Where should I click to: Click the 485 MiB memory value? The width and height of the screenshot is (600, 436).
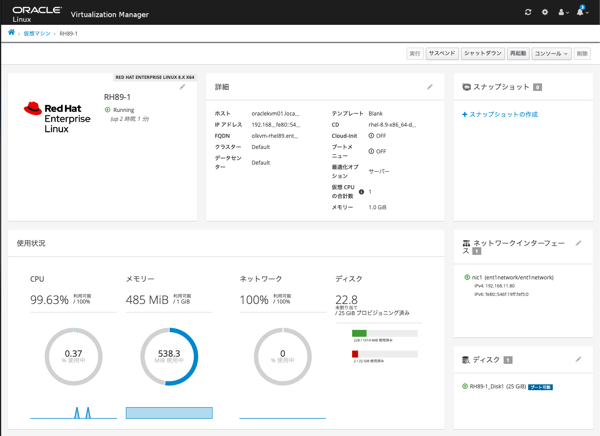pyautogui.click(x=147, y=300)
